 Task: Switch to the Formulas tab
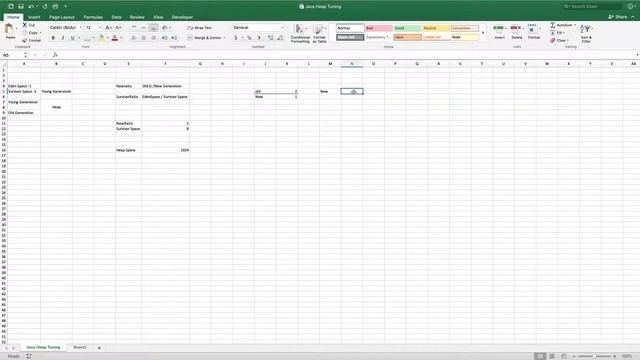point(93,17)
